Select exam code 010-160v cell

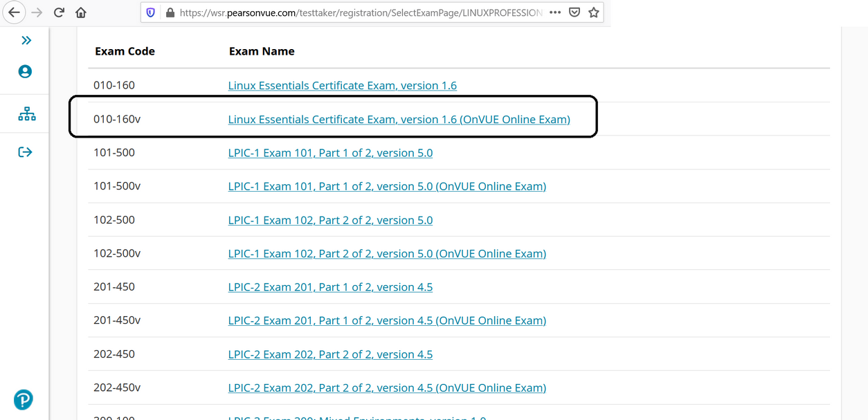[x=117, y=119]
